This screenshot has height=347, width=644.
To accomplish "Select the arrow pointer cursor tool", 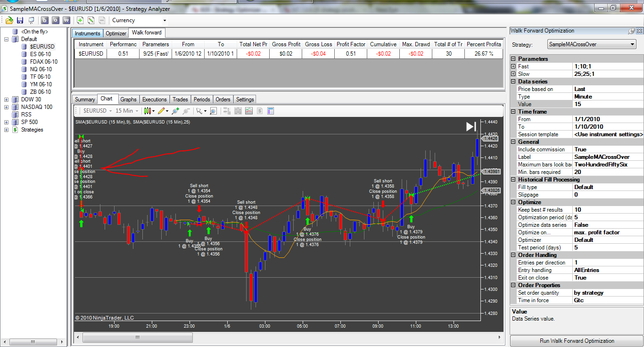I will (x=201, y=111).
